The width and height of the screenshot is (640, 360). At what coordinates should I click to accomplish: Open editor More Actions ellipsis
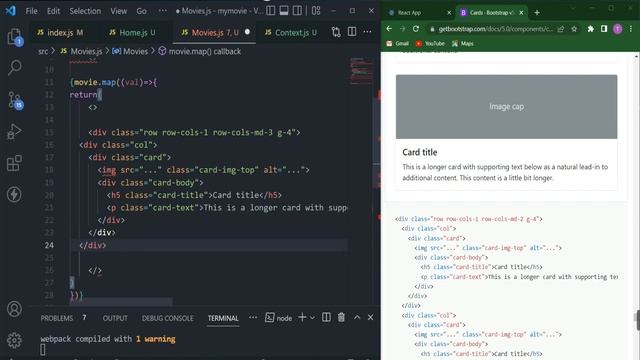point(367,32)
